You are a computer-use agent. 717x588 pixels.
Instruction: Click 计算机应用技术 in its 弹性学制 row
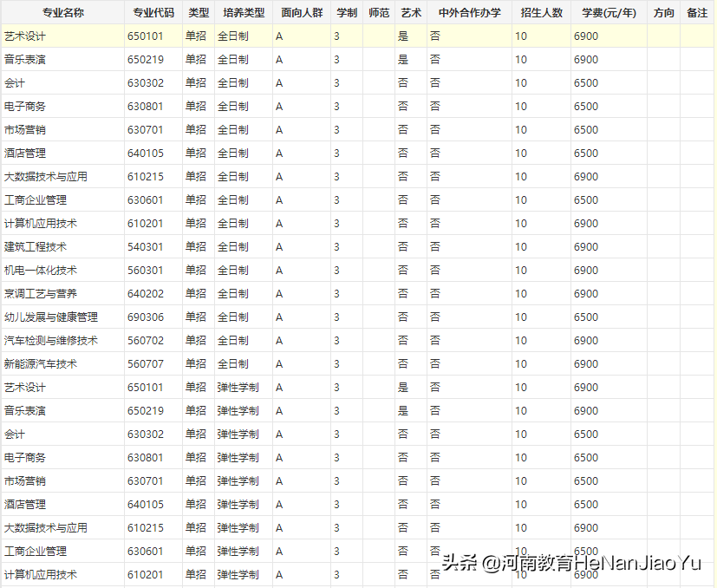(40, 575)
